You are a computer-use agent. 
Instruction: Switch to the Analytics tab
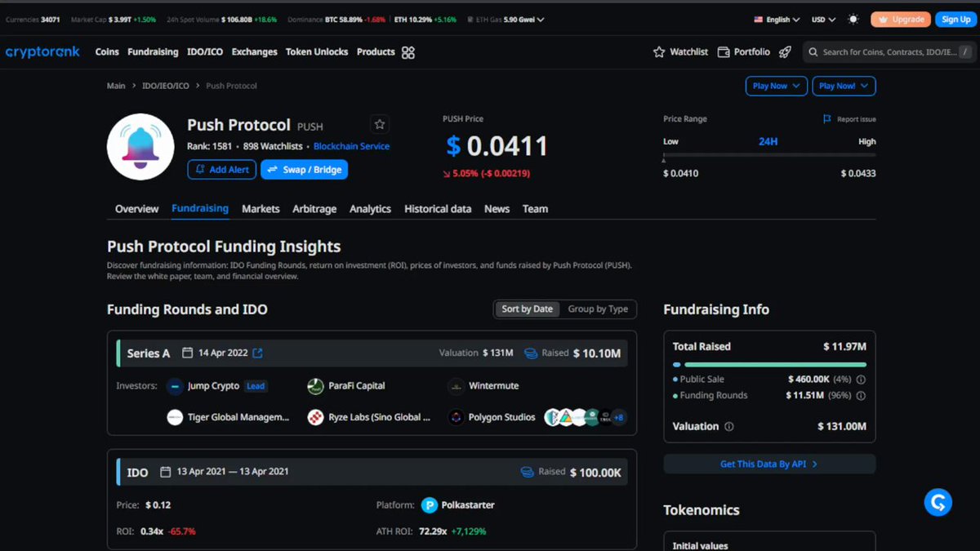(x=370, y=209)
